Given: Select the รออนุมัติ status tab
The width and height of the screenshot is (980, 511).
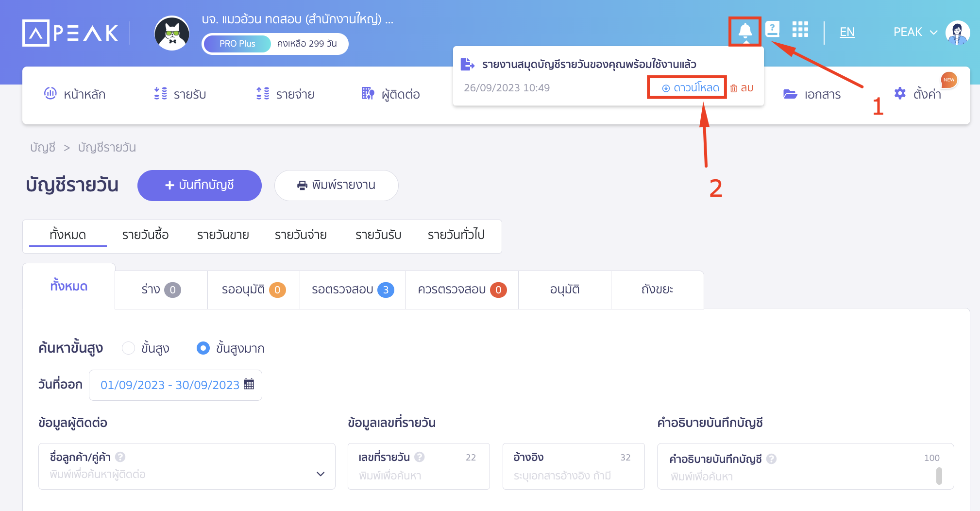Looking at the screenshot, I should point(253,290).
